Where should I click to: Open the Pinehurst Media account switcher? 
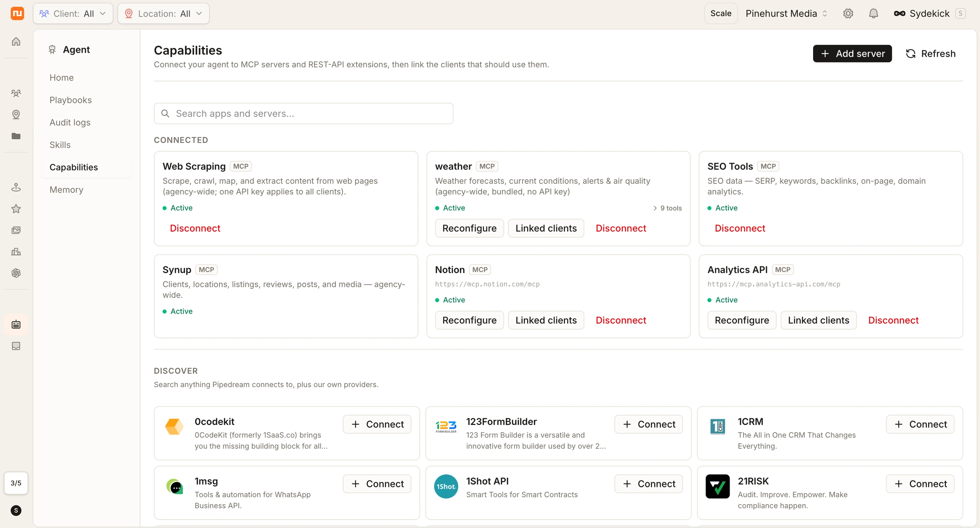click(787, 13)
